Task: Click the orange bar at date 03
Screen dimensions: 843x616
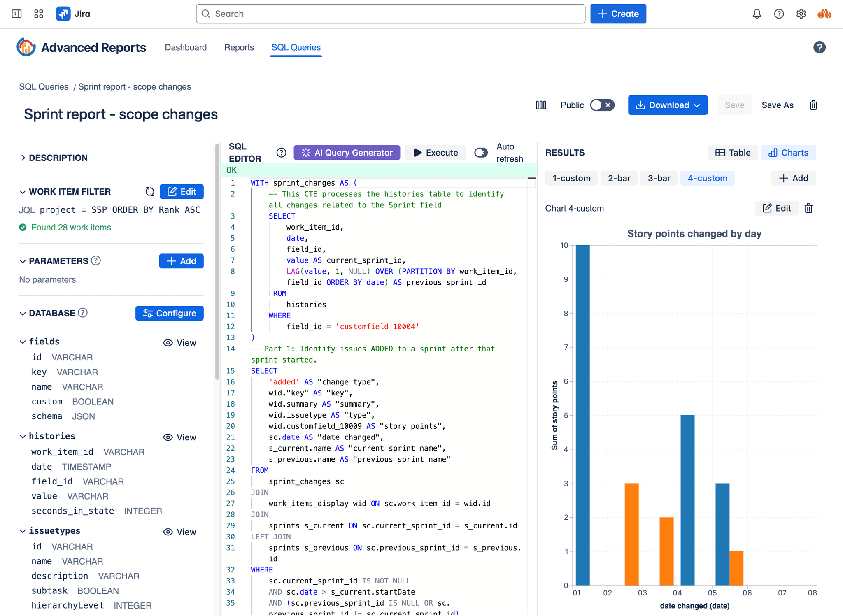Action: [x=631, y=534]
